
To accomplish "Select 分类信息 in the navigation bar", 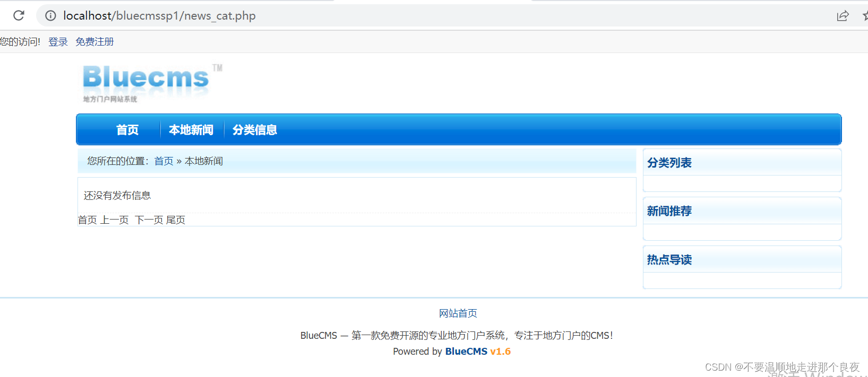I will click(x=255, y=130).
